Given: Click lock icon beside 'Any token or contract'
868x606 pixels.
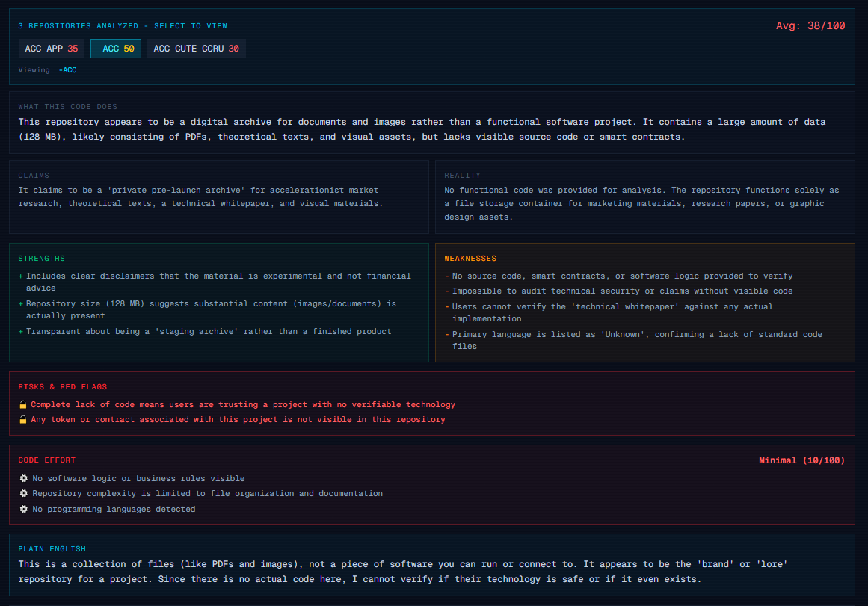Looking at the screenshot, I should pyautogui.click(x=22, y=419).
